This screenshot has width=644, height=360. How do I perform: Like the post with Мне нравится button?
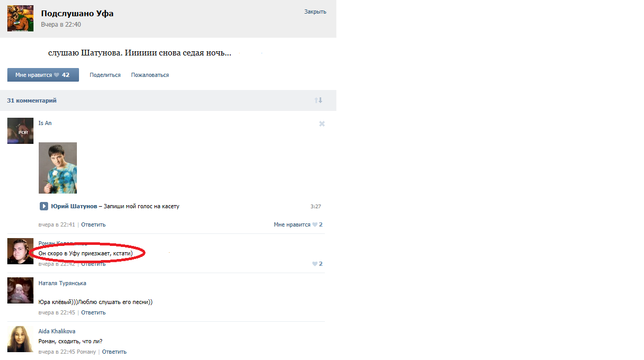[x=43, y=75]
